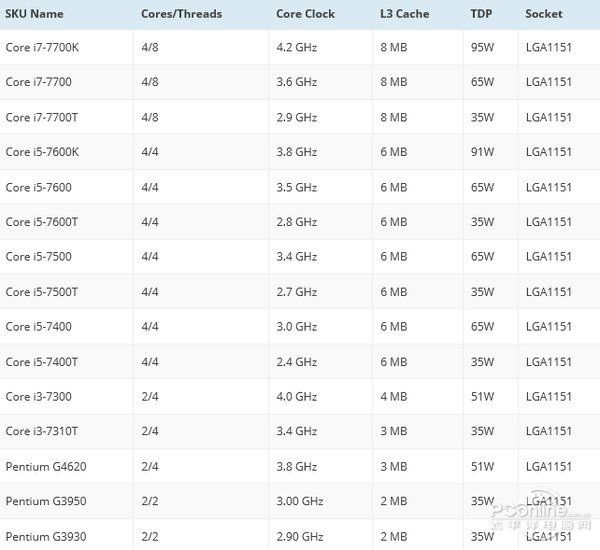The height and width of the screenshot is (550, 600).
Task: Click the SKU Name column header
Action: 34,14
